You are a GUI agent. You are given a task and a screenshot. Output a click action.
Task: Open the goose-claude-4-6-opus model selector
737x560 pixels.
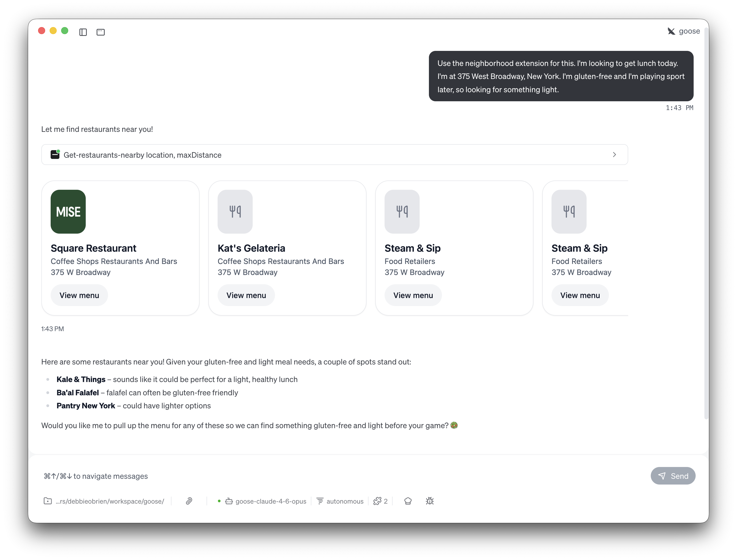click(x=266, y=501)
